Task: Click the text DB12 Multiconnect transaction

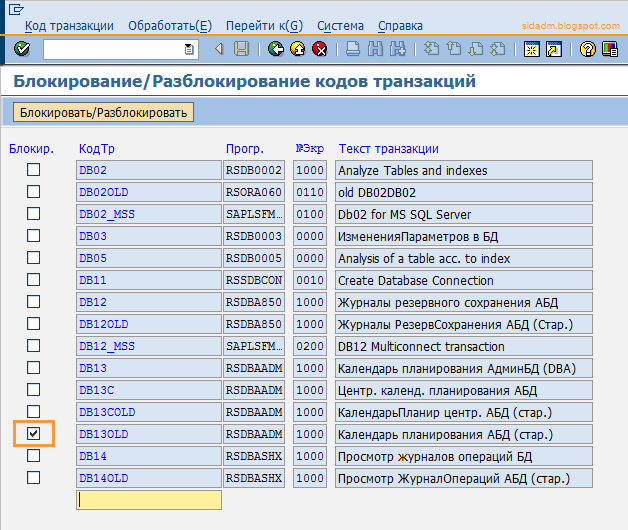Action: (421, 347)
